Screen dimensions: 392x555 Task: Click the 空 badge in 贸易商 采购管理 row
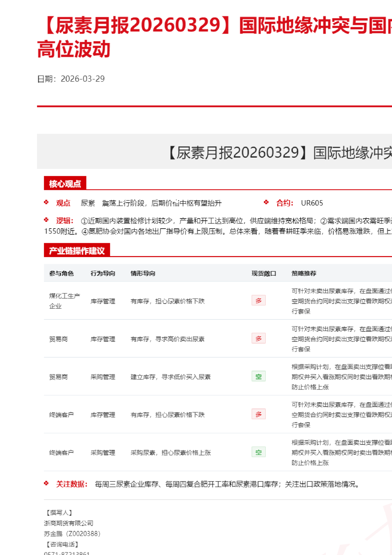pos(258,377)
